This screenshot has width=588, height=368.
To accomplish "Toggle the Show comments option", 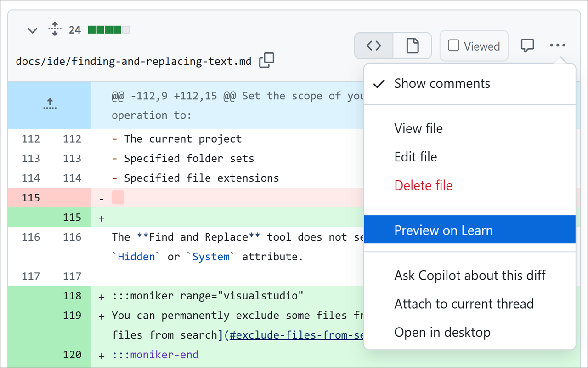I will tap(442, 83).
